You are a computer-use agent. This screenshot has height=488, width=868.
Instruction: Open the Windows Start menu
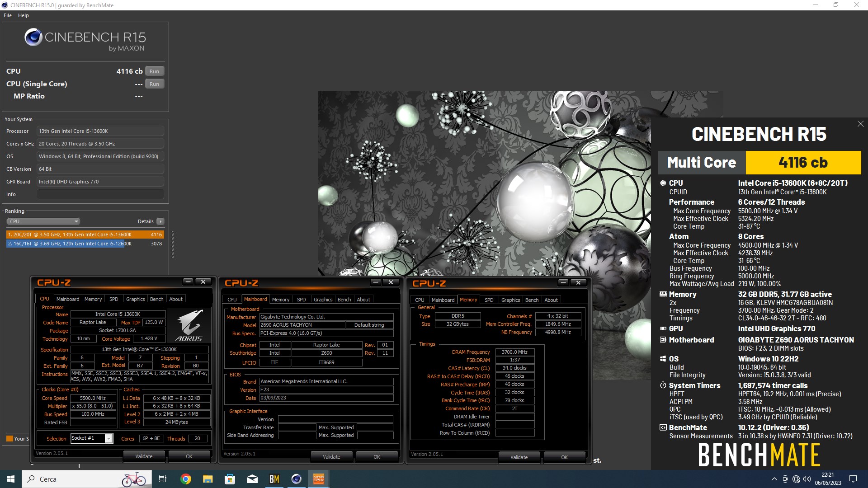coord(11,479)
